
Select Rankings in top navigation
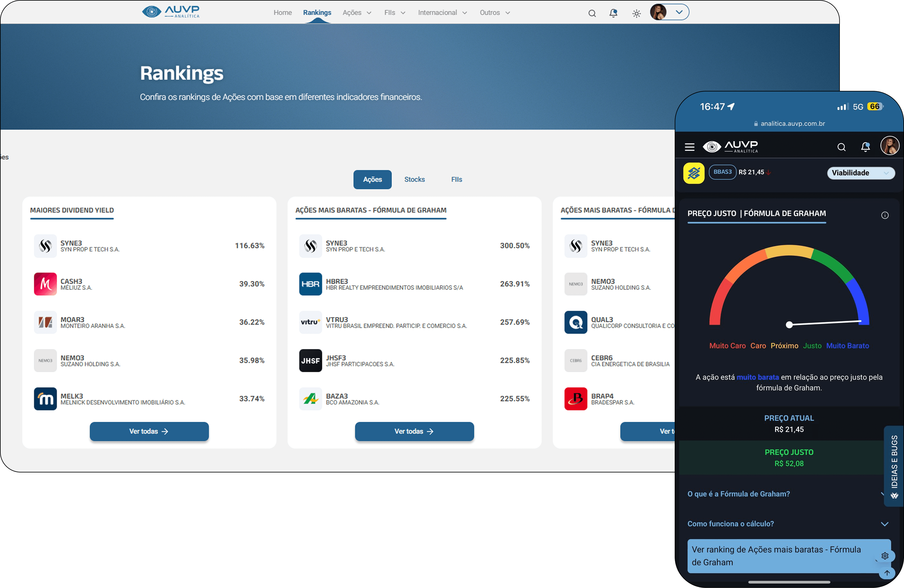tap(317, 13)
